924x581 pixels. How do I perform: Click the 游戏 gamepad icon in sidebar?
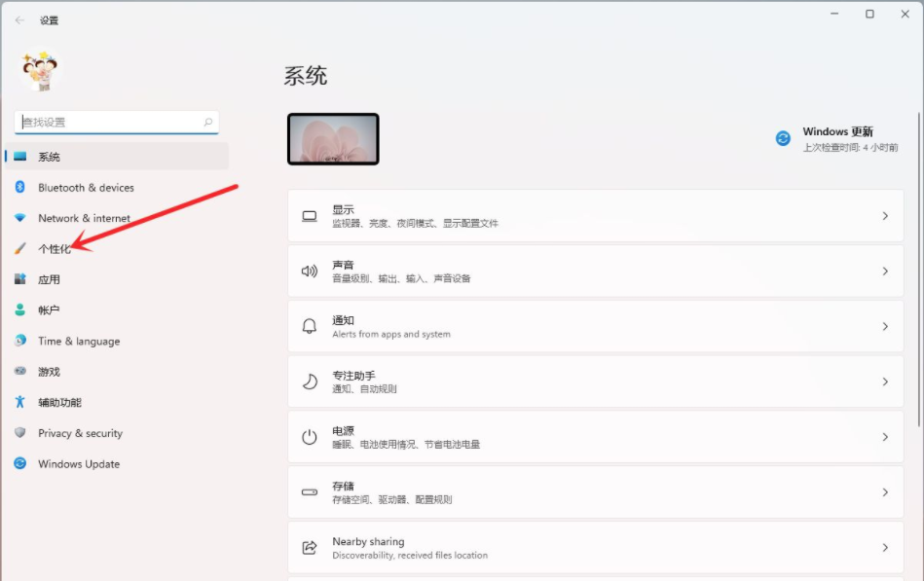pyautogui.click(x=20, y=371)
